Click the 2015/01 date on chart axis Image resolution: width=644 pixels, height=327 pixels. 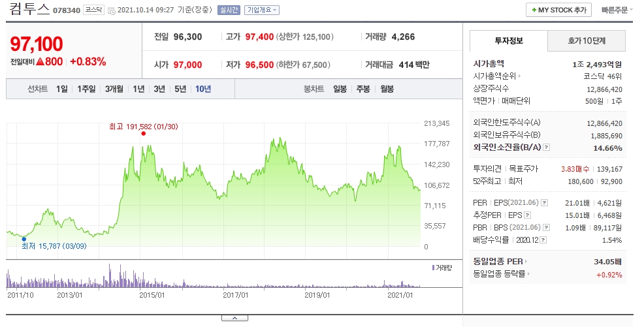point(152,295)
